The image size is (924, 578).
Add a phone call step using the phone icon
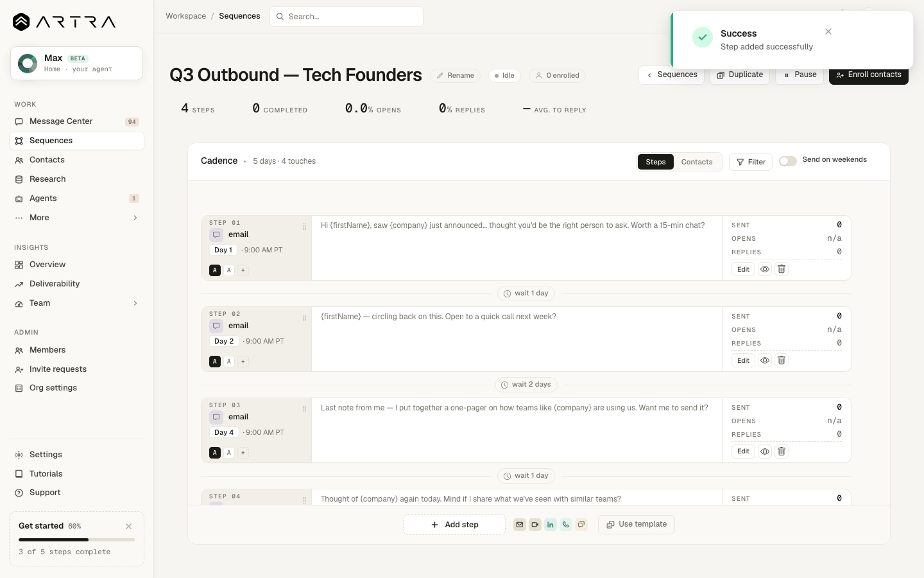point(566,525)
